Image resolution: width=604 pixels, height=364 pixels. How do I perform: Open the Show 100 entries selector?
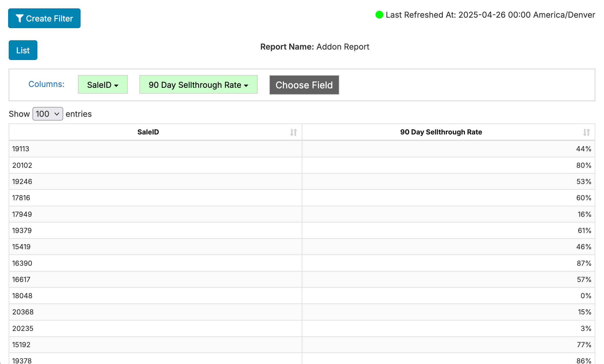click(x=48, y=114)
